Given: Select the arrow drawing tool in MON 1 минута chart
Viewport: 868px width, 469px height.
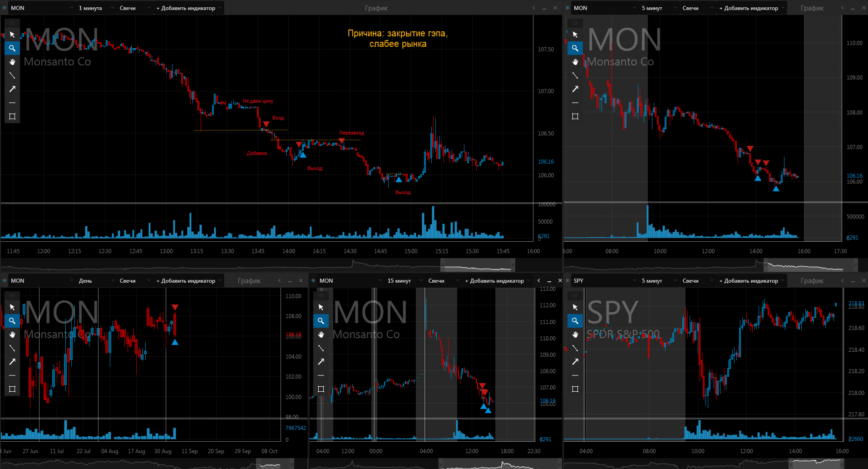Looking at the screenshot, I should (12, 89).
